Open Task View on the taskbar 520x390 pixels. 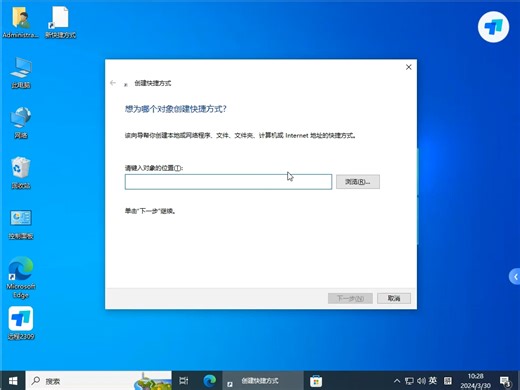pos(184,380)
